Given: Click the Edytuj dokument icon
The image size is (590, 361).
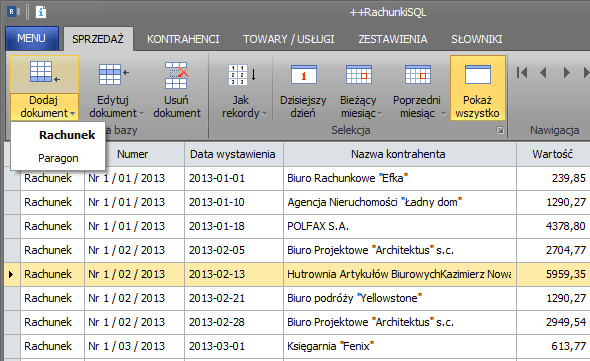Looking at the screenshot, I should pyautogui.click(x=113, y=74).
